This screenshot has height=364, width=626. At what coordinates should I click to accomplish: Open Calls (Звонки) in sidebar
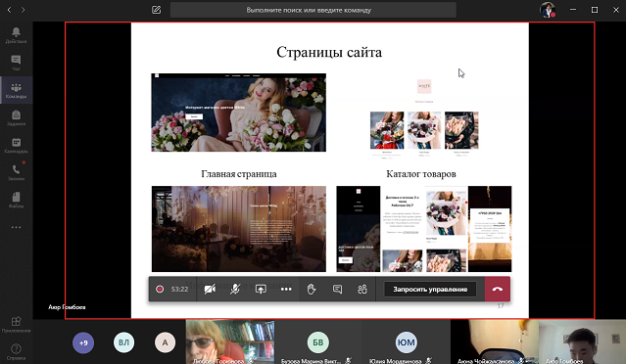tap(16, 172)
